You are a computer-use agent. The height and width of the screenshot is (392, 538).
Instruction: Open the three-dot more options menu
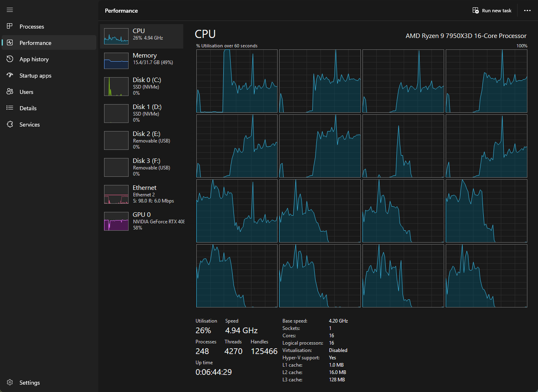coord(527,11)
